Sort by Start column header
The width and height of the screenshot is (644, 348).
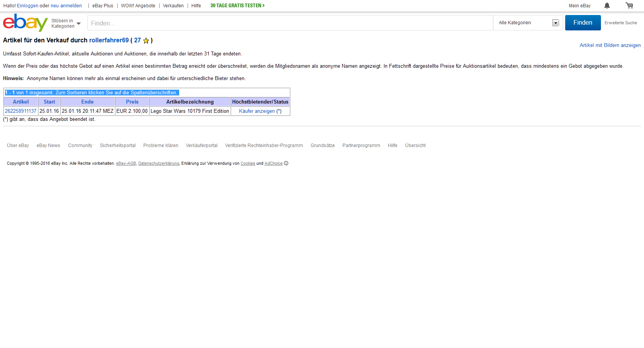[49, 102]
